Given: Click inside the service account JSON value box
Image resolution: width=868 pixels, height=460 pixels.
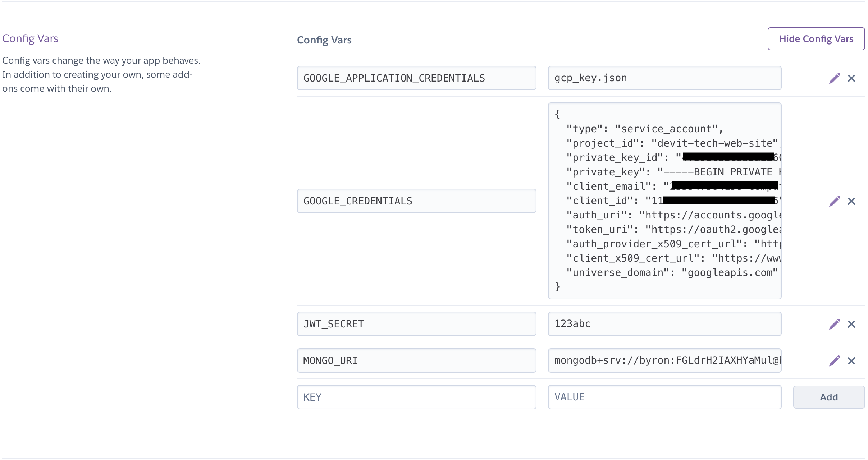Looking at the screenshot, I should pyautogui.click(x=664, y=201).
